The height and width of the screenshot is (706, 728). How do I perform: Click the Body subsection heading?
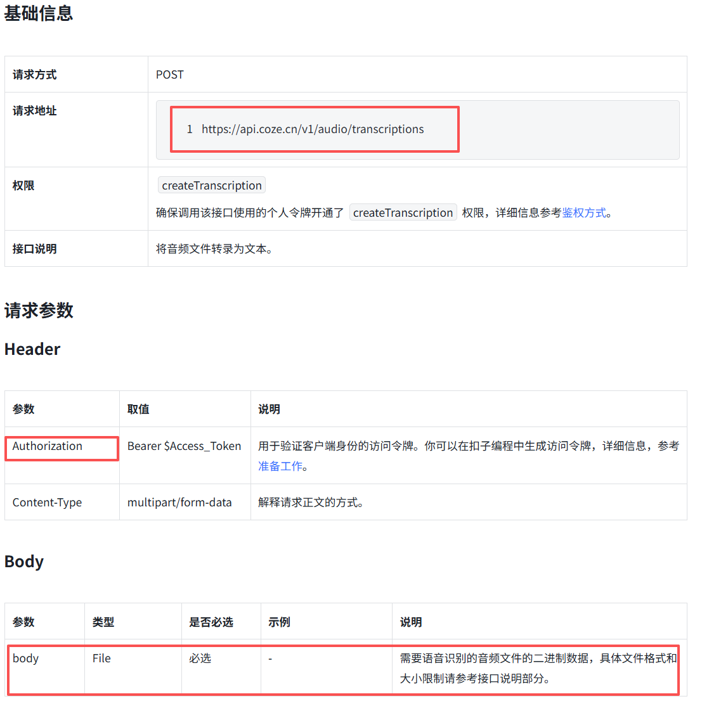click(x=23, y=562)
